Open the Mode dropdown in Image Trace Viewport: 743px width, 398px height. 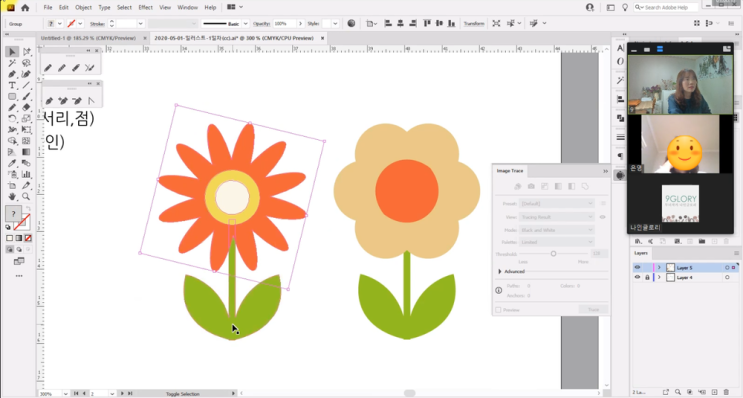point(556,230)
